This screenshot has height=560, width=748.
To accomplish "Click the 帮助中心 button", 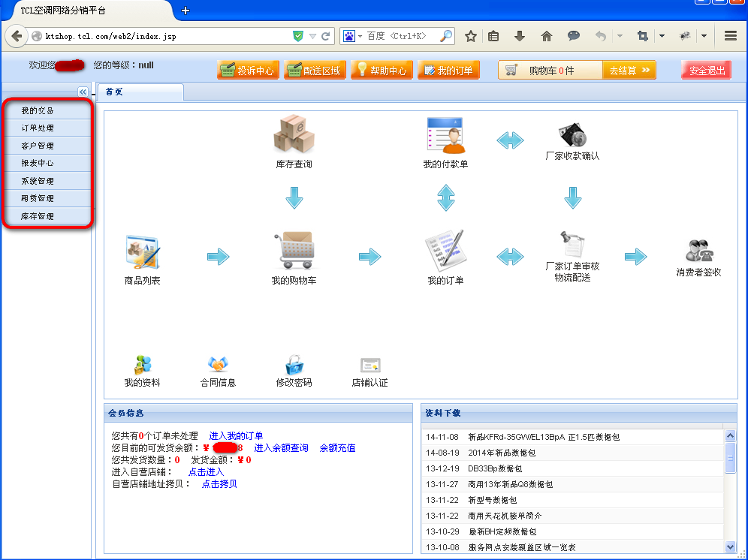I will coord(382,70).
